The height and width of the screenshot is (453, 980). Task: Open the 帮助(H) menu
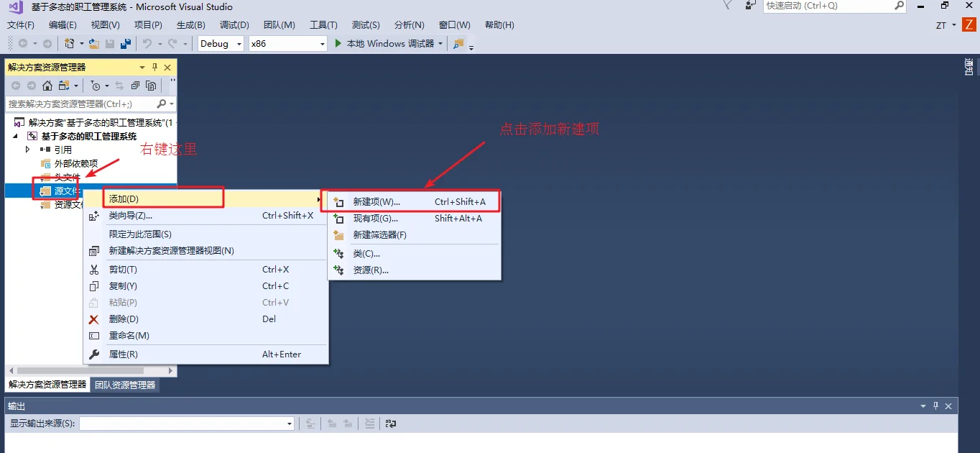click(499, 24)
